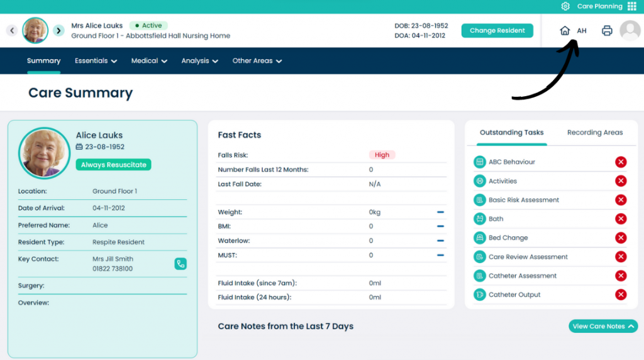Expand the Essentials dropdown menu

(x=96, y=61)
